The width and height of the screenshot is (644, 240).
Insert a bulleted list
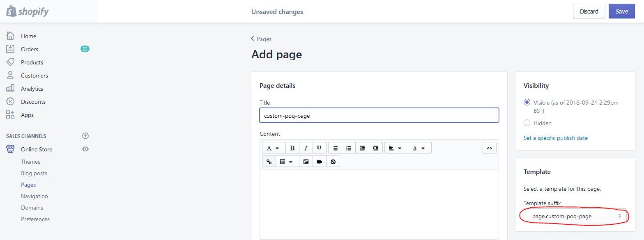[x=335, y=148]
